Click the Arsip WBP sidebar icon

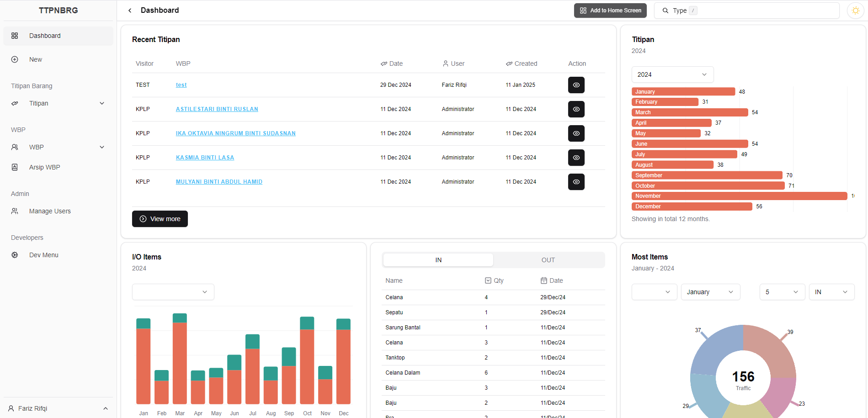tap(15, 167)
